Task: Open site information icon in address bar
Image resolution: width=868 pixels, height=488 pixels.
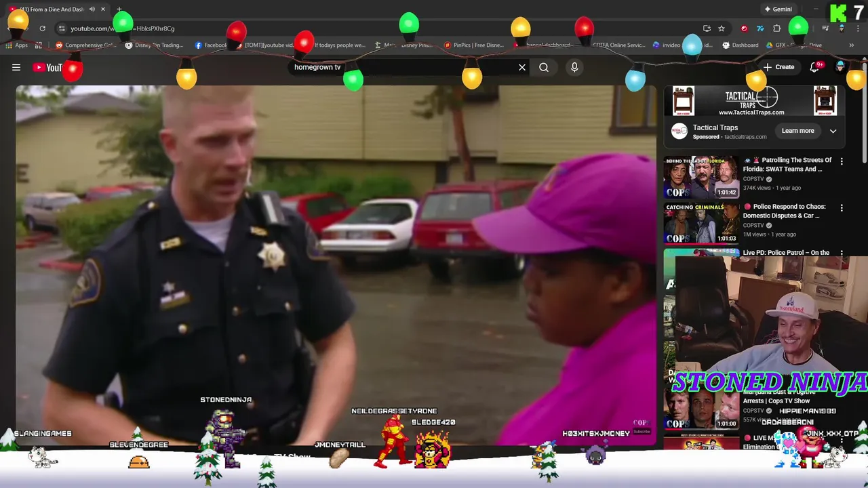Action: [62, 28]
